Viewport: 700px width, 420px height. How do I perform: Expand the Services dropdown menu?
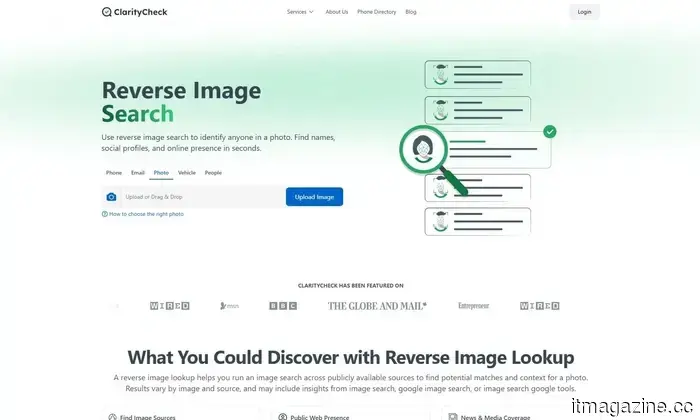click(300, 12)
